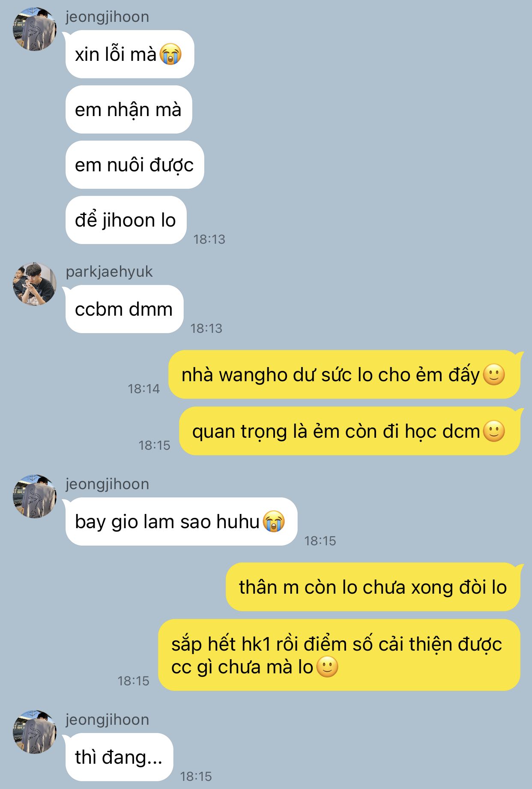Select the "em nuôi được" message bubble
Viewport: 532px width, 789px height.
[134, 165]
